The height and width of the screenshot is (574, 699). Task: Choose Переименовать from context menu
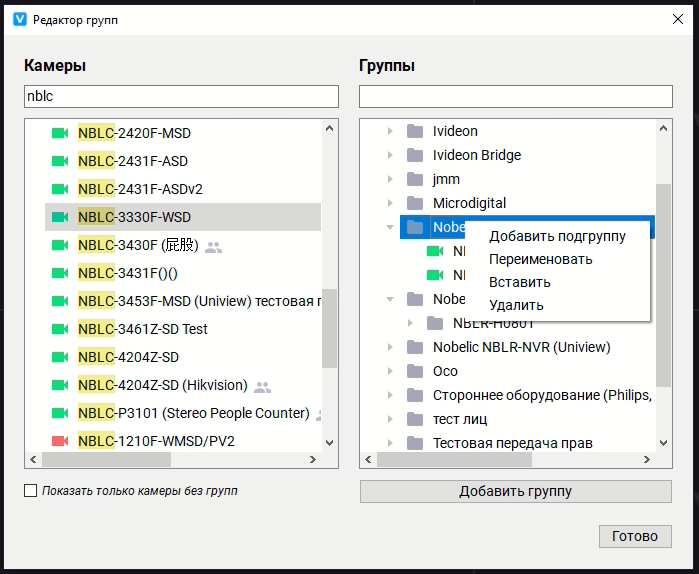(557, 259)
